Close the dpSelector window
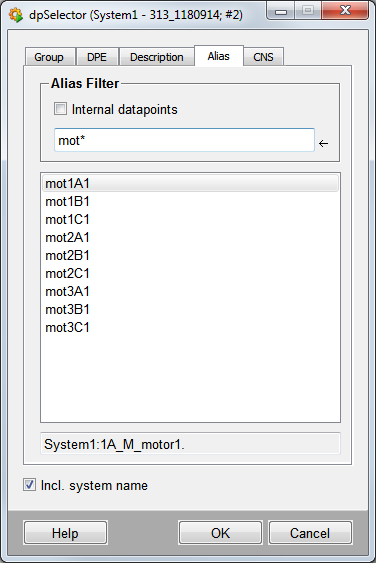This screenshot has width=376, height=563. (x=345, y=11)
